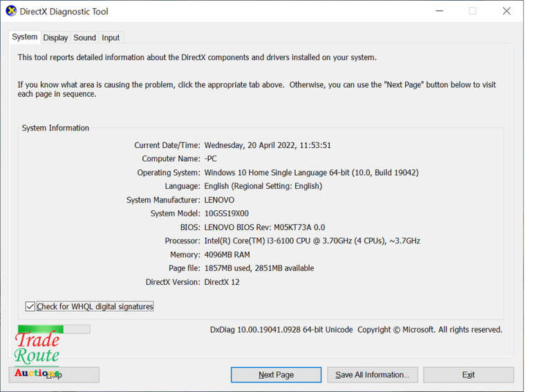Viewport: 553px width, 392px height.
Task: Minimize the DirectX Diagnostic Tool window
Action: click(x=440, y=11)
